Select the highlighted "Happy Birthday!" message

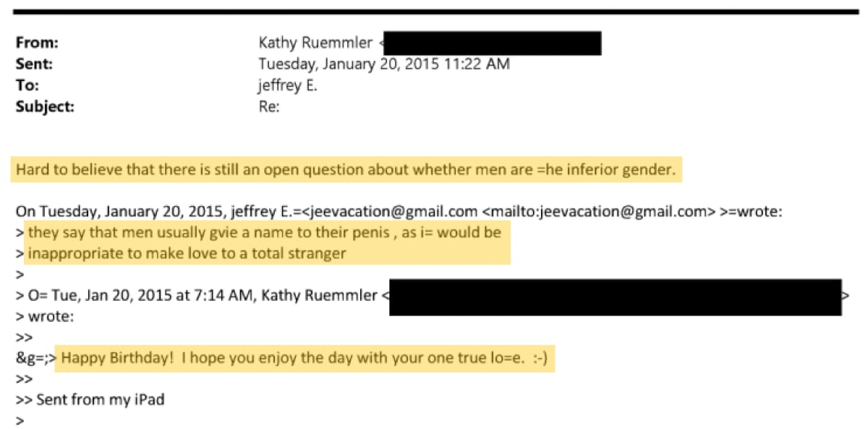308,358
